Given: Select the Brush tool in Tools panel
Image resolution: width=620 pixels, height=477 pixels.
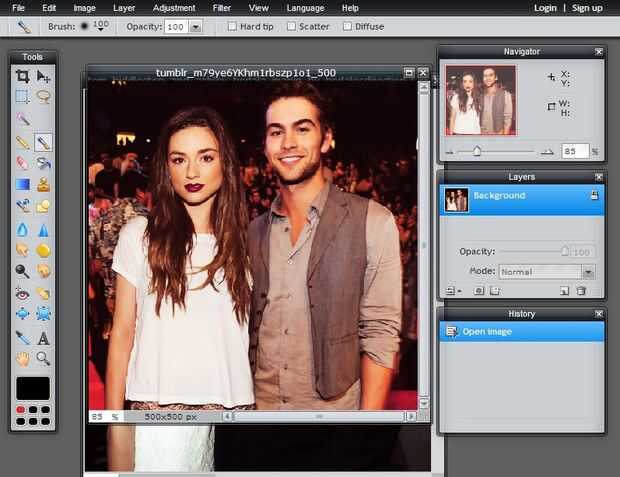Looking at the screenshot, I should (x=43, y=142).
